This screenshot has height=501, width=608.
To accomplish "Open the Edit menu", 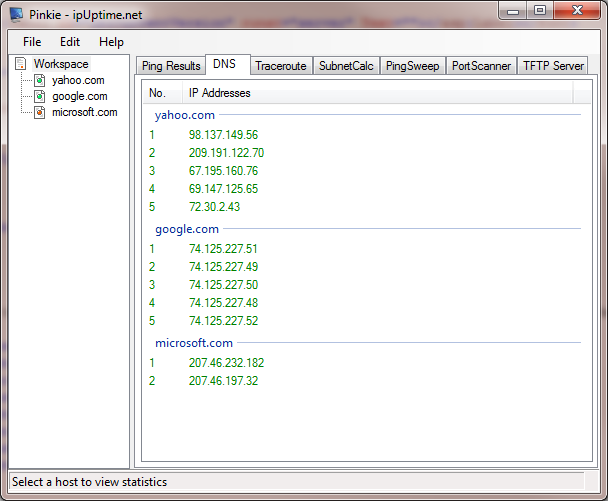I will click(x=70, y=42).
